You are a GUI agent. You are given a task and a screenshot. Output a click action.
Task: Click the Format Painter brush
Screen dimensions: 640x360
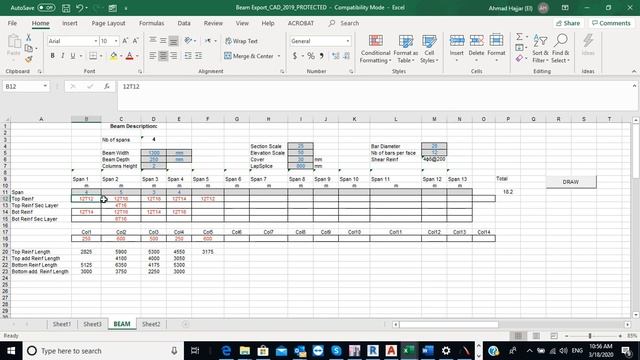(29, 59)
